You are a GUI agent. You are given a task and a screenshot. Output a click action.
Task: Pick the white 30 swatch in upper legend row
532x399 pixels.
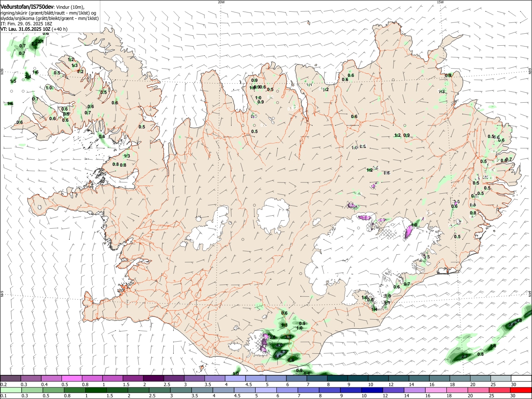coord(521,378)
